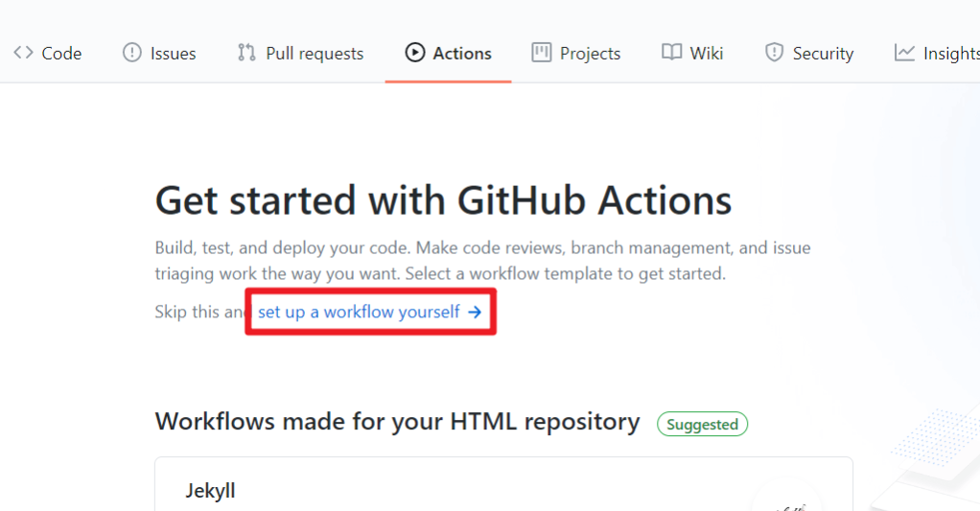
Task: Click the Projects board icon
Action: click(x=542, y=53)
